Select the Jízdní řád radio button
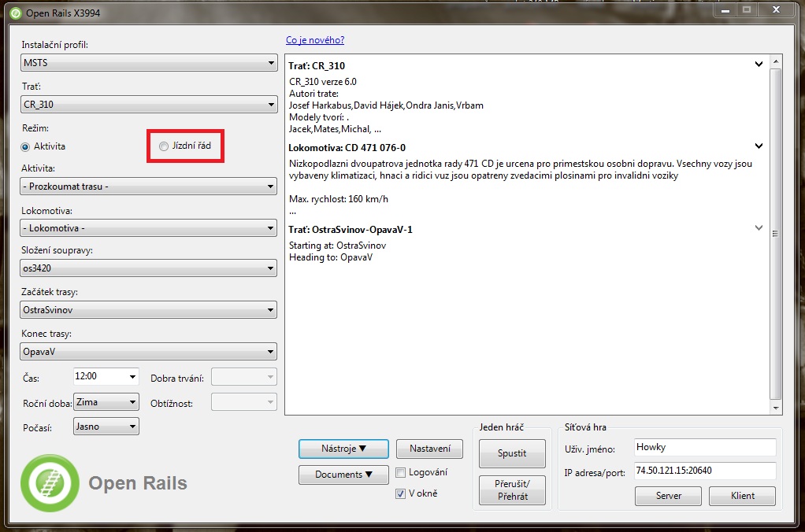Image resolution: width=805 pixels, height=532 pixels. [164, 146]
